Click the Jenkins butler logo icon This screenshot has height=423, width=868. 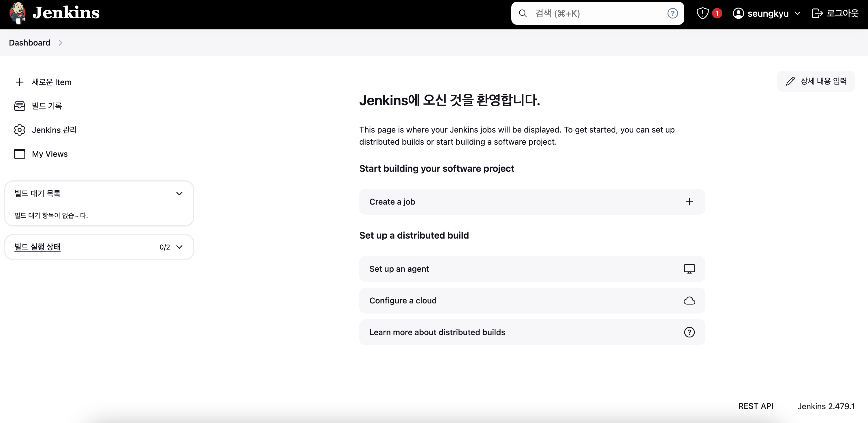point(18,13)
